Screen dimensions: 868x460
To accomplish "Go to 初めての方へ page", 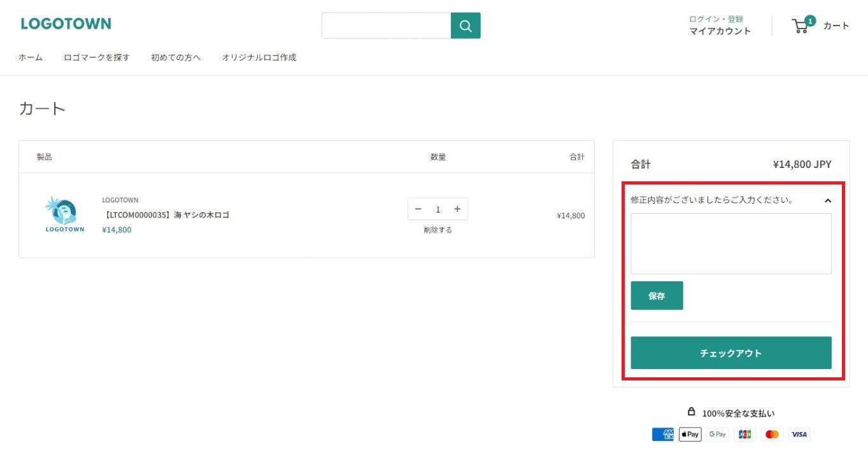I will click(x=176, y=58).
